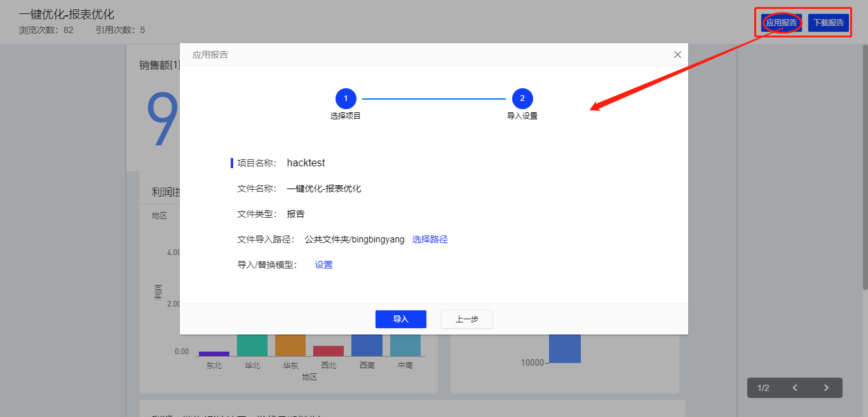Screen dimensions: 868x417
Task: Click the blue bar at 10000 axis label
Action: [565, 348]
